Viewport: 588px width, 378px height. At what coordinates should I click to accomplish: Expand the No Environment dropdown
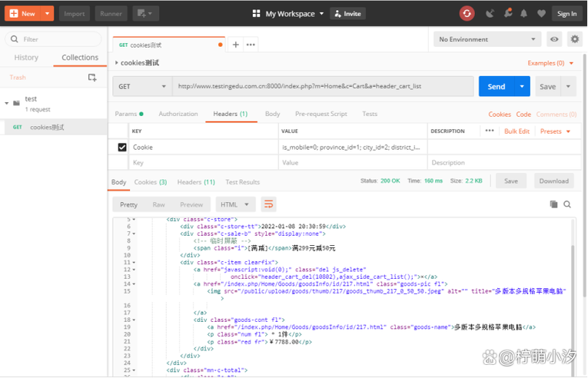487,39
